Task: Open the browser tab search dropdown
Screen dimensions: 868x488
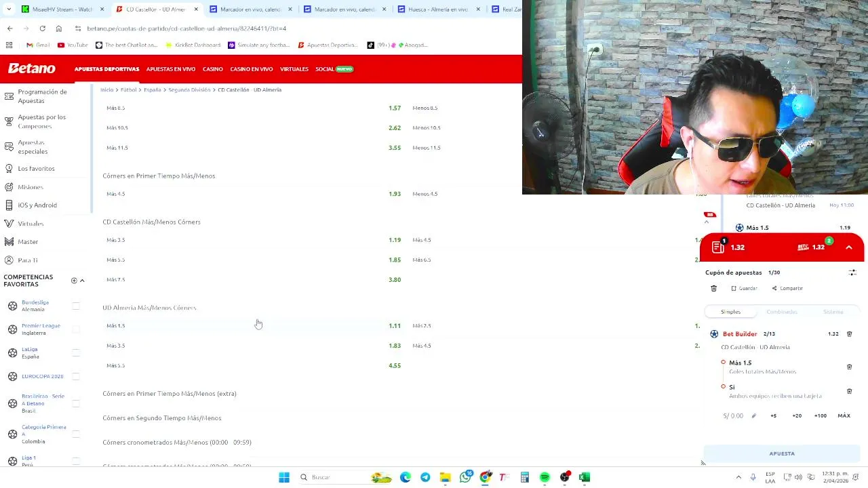Action: [9, 9]
